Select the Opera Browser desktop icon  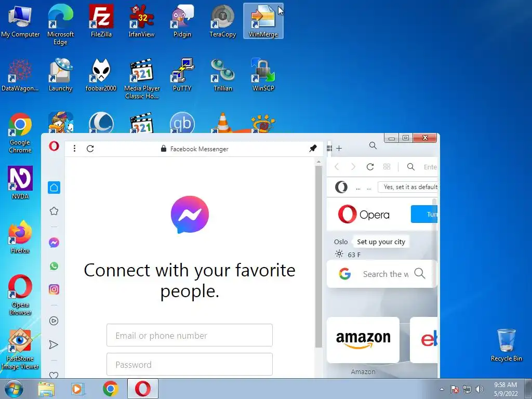coord(20,295)
